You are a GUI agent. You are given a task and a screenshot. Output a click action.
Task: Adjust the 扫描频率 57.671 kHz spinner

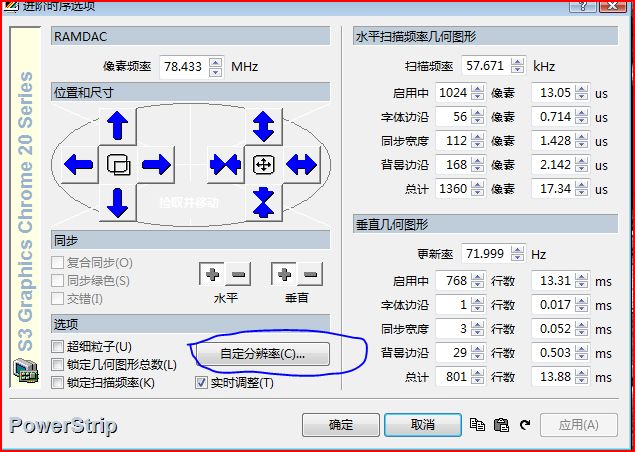[517, 66]
